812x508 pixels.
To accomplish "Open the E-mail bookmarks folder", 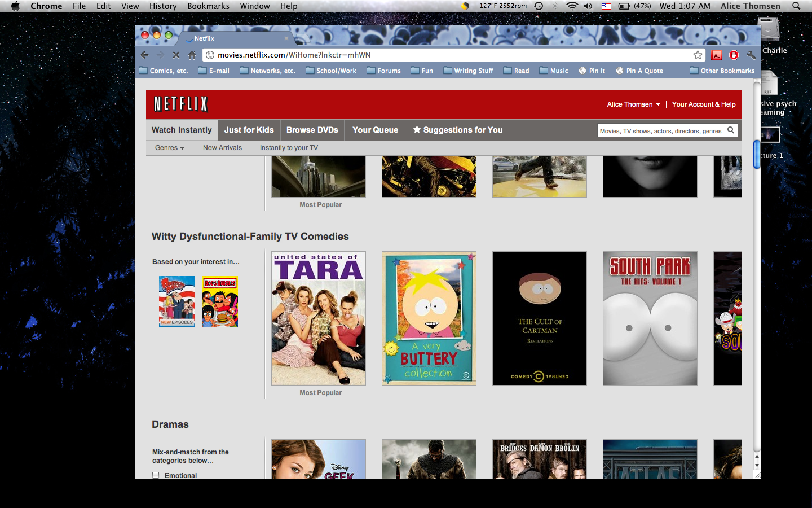I will coord(214,71).
